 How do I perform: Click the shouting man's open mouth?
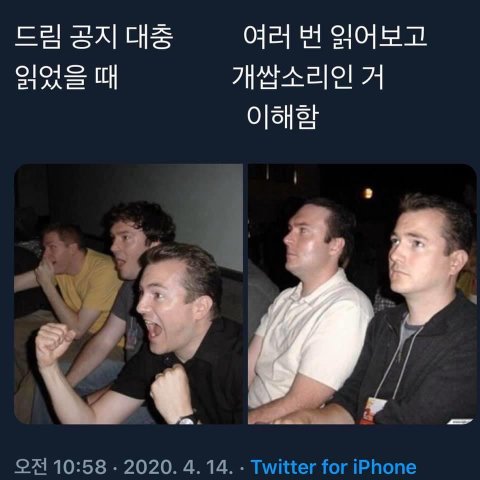pyautogui.click(x=154, y=330)
